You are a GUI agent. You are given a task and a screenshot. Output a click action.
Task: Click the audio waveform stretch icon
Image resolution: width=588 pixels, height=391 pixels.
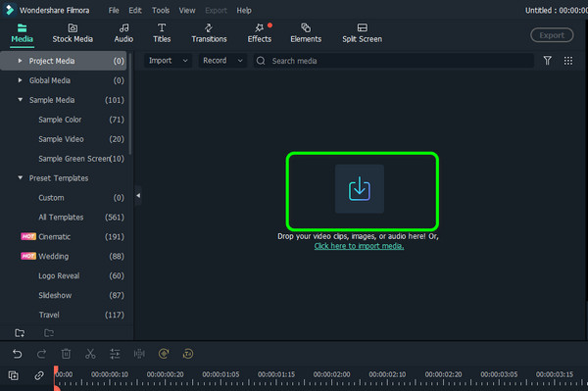(x=139, y=354)
